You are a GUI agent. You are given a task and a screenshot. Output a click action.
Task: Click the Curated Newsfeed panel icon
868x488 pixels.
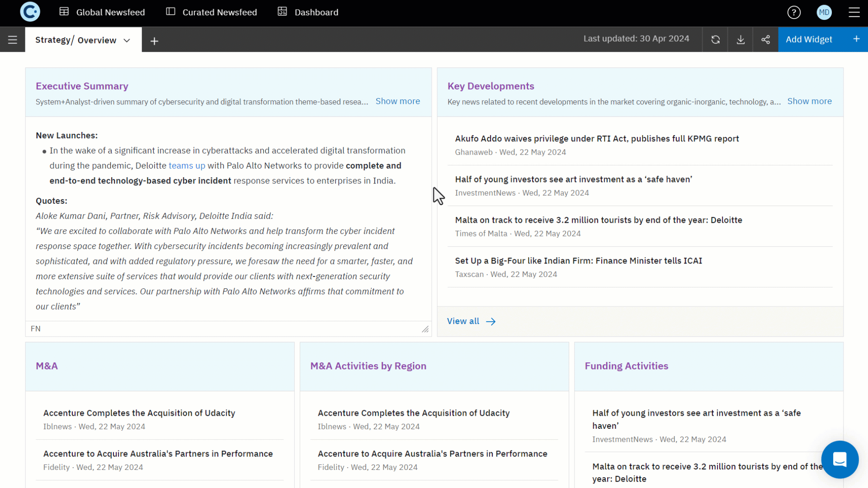click(x=170, y=12)
